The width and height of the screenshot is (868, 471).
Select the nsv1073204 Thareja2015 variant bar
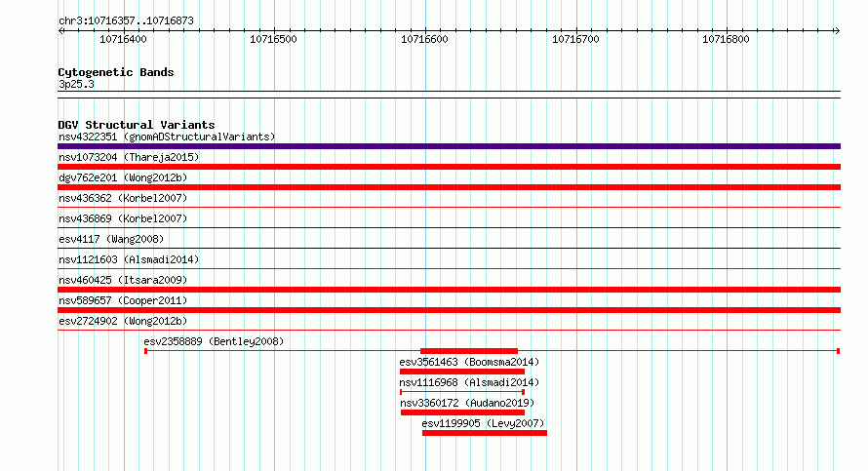point(449,167)
